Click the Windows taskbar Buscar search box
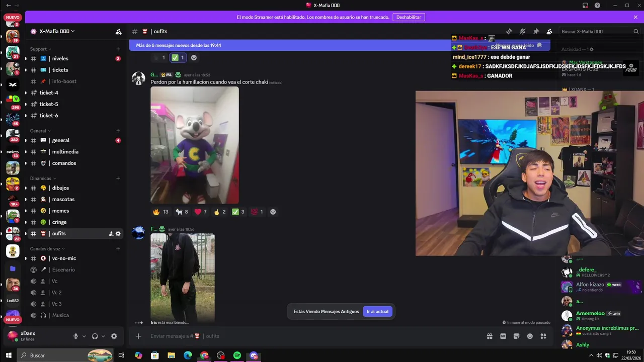This screenshot has height=362, width=644. click(x=65, y=355)
